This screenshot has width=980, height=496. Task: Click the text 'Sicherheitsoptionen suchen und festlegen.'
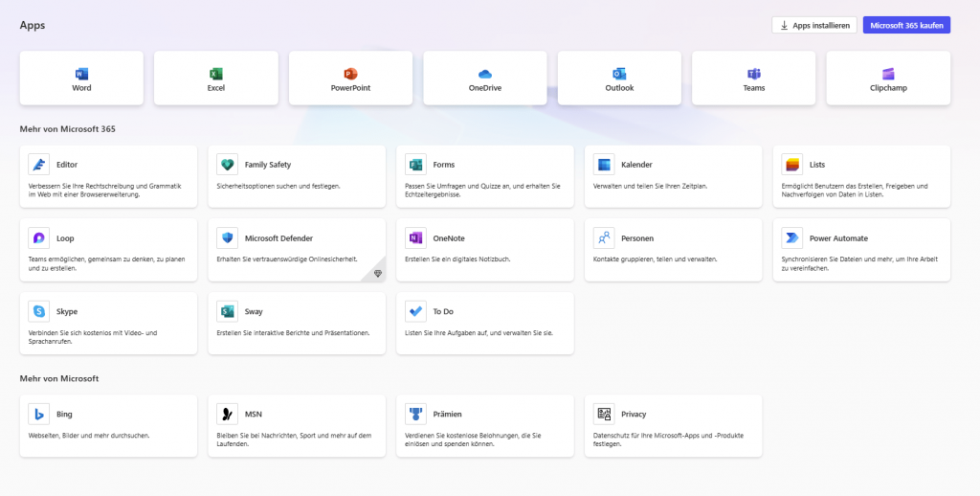(278, 187)
